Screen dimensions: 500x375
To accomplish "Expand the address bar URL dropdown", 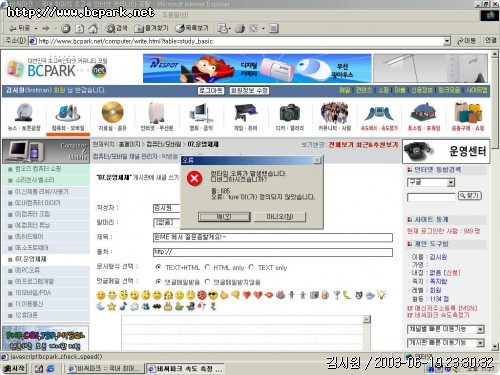I will 447,41.
